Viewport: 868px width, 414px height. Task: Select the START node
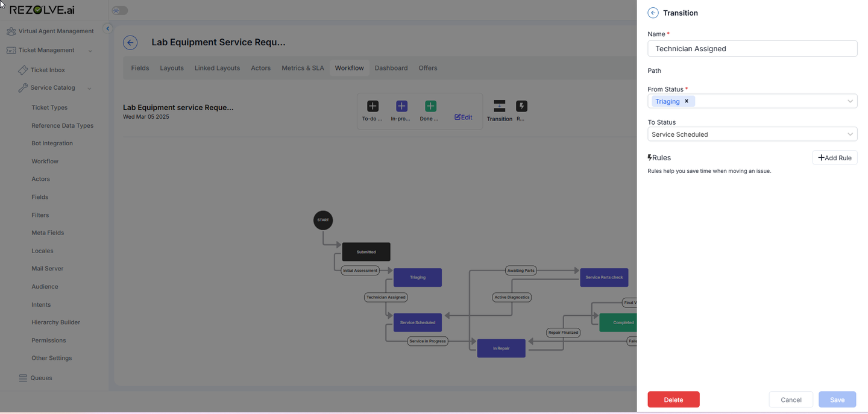pos(323,220)
